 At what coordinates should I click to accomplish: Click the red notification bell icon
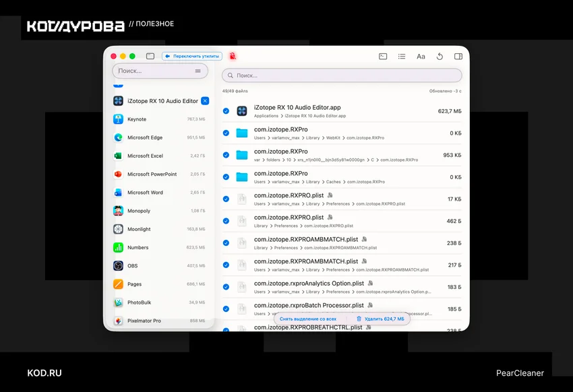coord(233,56)
